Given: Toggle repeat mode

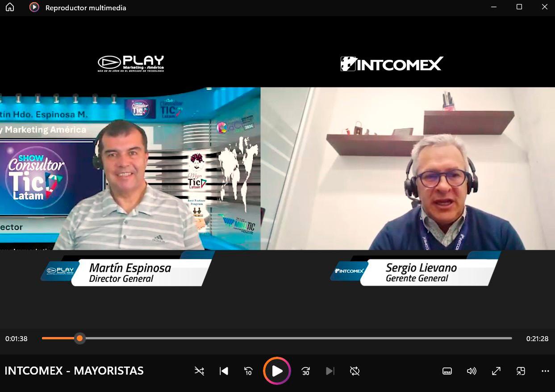Looking at the screenshot, I should click(355, 371).
